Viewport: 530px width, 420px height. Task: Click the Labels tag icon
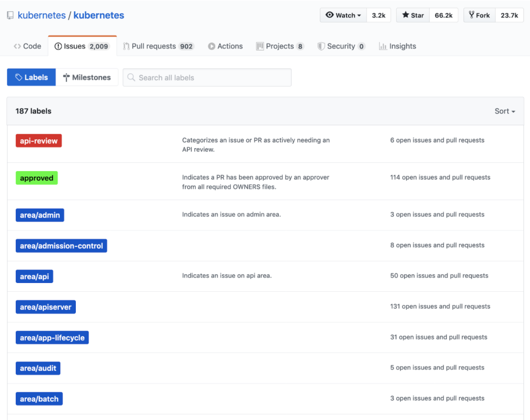pyautogui.click(x=19, y=77)
